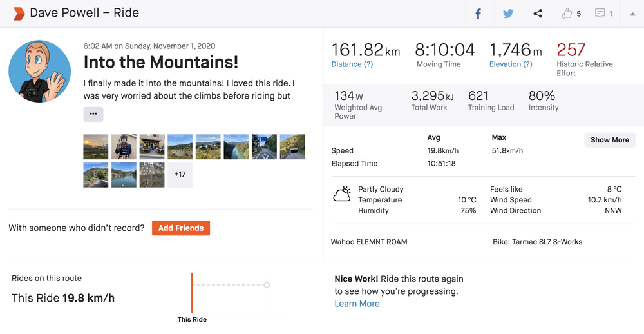644x334 pixels.
Task: Expand the ride description with ellipsis button
Action: pos(93,114)
